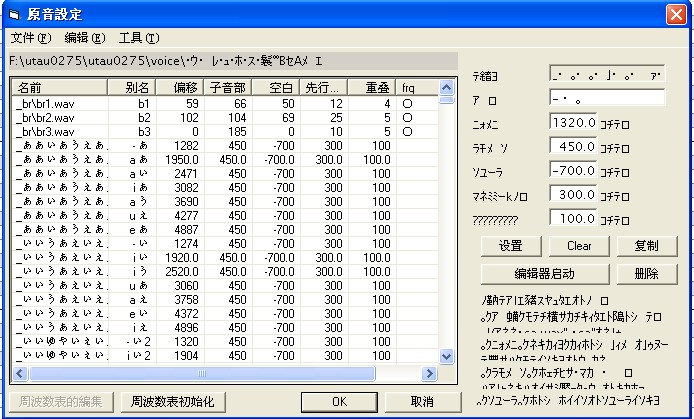The height and width of the screenshot is (419, 694).
Task: Select the _br\br3.wav row
Action: [225, 132]
